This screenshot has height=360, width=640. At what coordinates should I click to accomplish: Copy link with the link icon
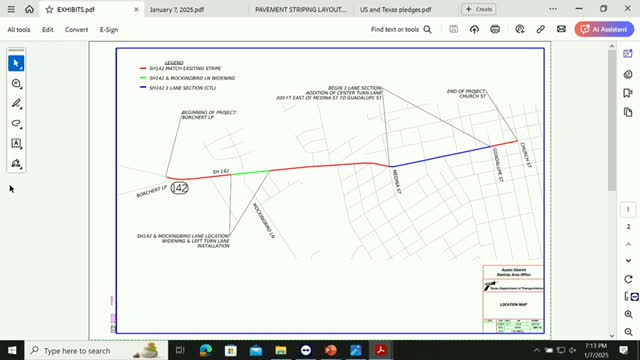(x=540, y=29)
